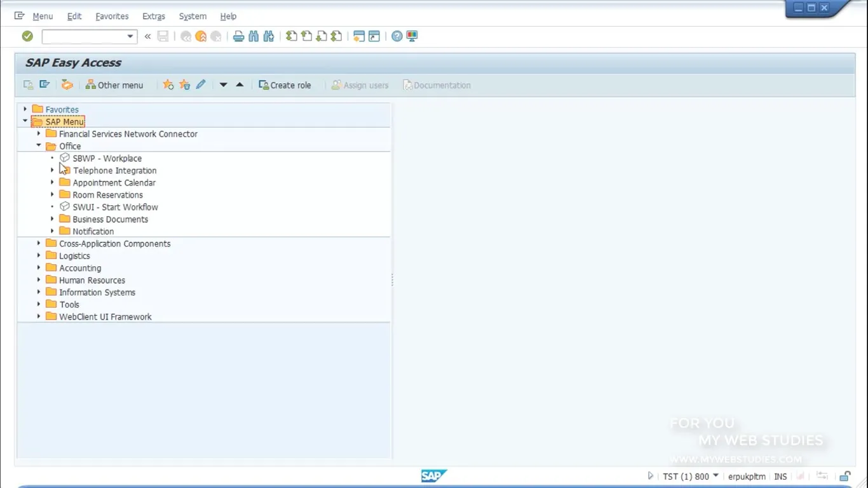Click the SAP menu icon
This screenshot has width=868, height=488.
coord(44,85)
